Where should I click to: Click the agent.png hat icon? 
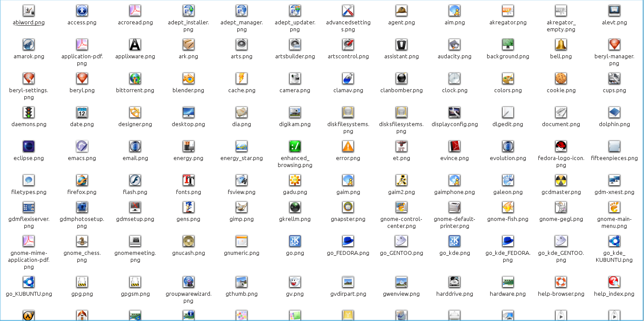pos(402,10)
